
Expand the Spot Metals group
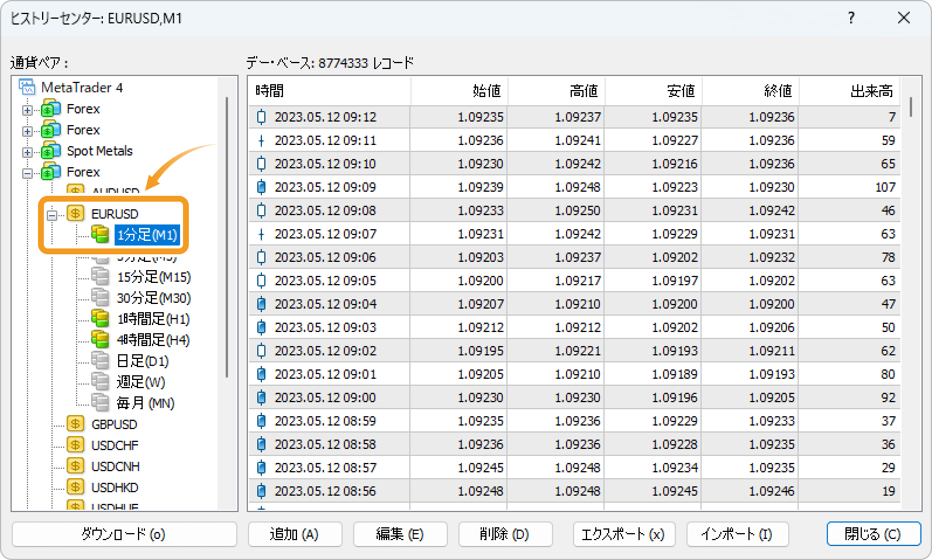(x=27, y=152)
